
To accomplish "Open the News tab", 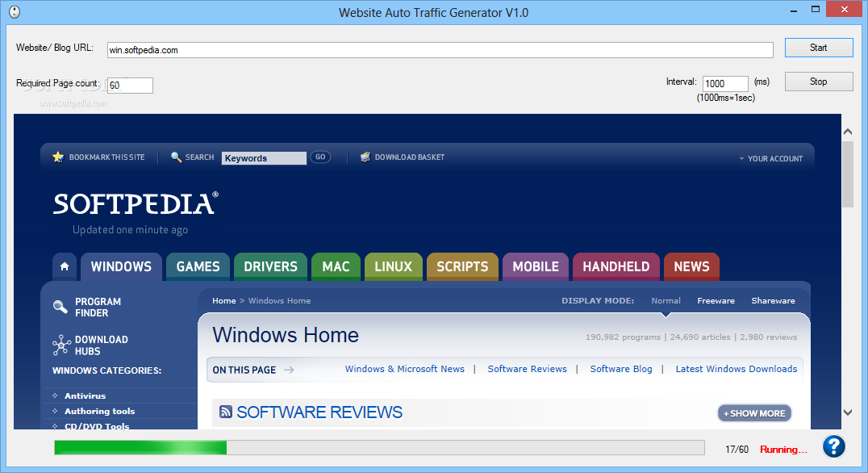I will [x=691, y=266].
